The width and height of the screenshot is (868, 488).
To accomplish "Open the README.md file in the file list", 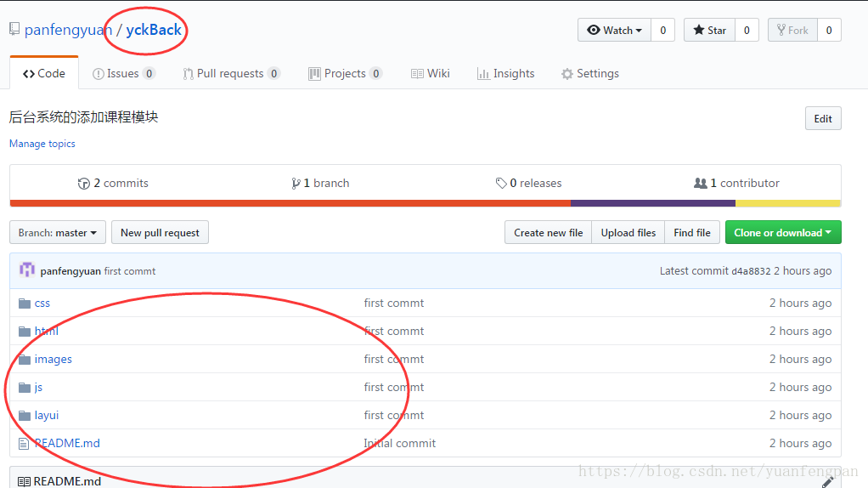I will (67, 443).
